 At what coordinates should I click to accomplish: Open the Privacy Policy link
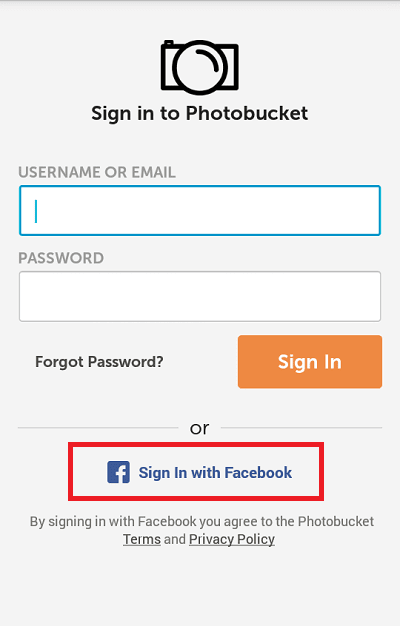pos(232,539)
